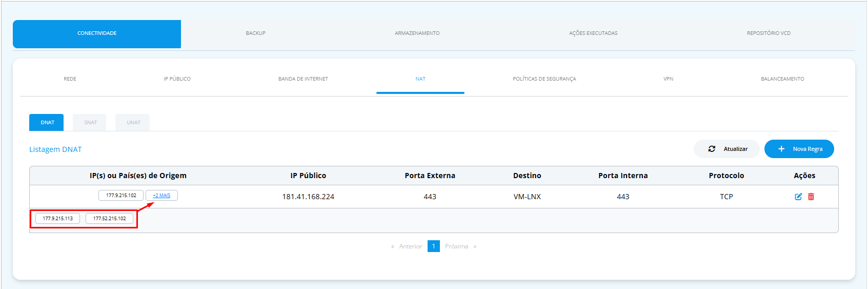The image size is (868, 289).
Task: Switch to the VPN sub-tab
Action: [x=668, y=79]
